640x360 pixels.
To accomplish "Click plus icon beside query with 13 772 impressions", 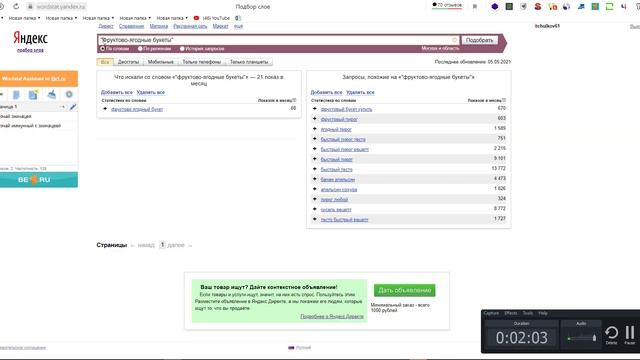I will coord(315,169).
